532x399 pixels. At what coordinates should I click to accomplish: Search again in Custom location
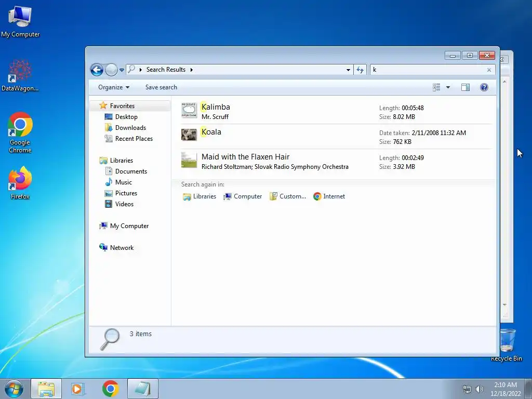[x=288, y=196]
